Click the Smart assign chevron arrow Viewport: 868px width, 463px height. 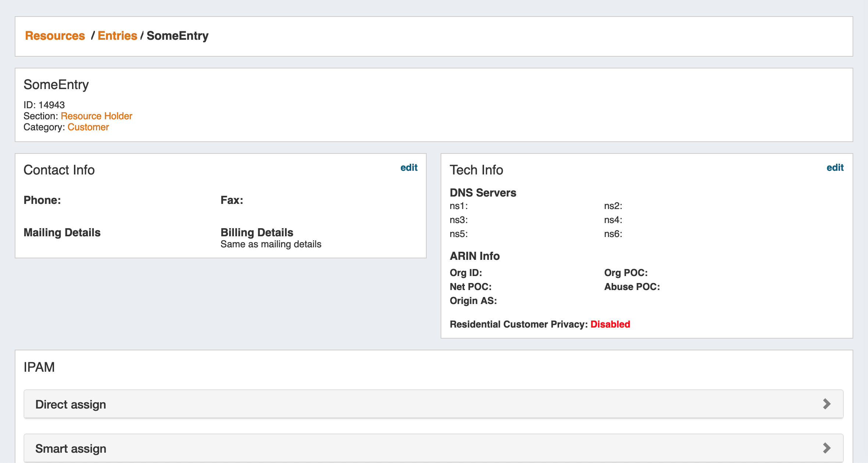click(826, 448)
